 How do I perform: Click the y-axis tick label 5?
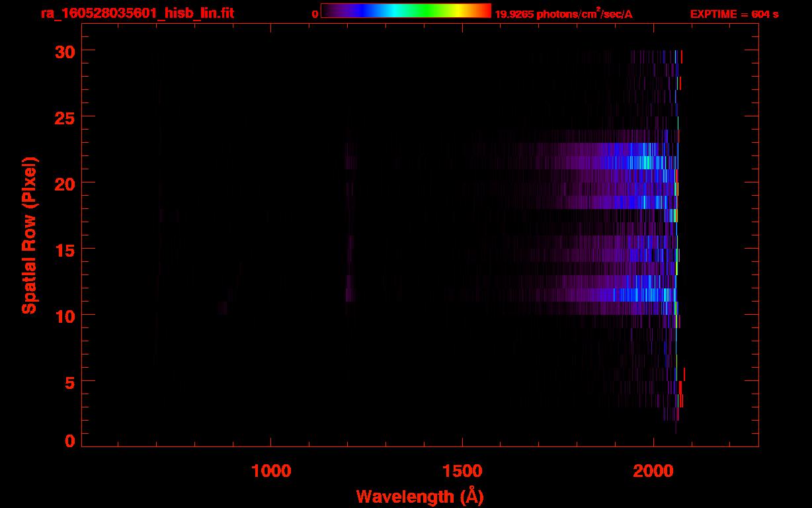(x=69, y=382)
